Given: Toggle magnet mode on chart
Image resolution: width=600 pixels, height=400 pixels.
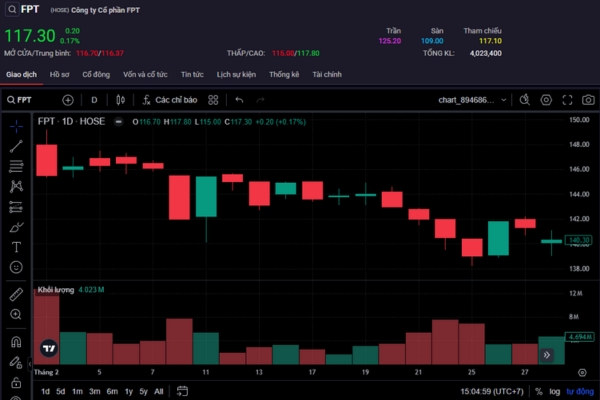Looking at the screenshot, I should click(x=16, y=341).
